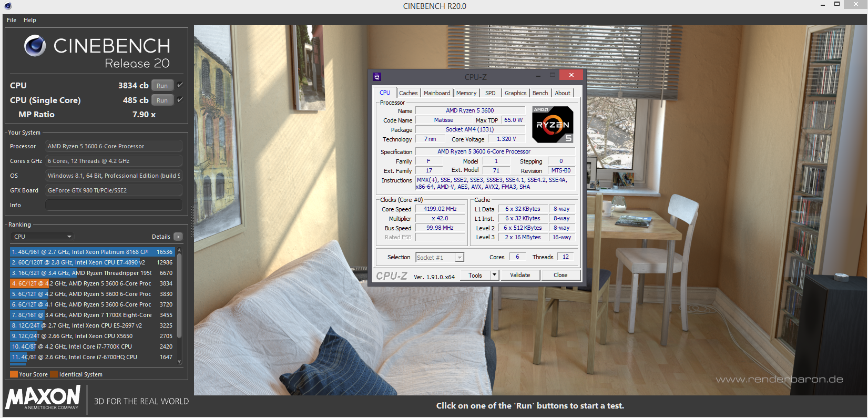Minimize the CPU-Z window
This screenshot has height=418, width=868.
pos(537,75)
